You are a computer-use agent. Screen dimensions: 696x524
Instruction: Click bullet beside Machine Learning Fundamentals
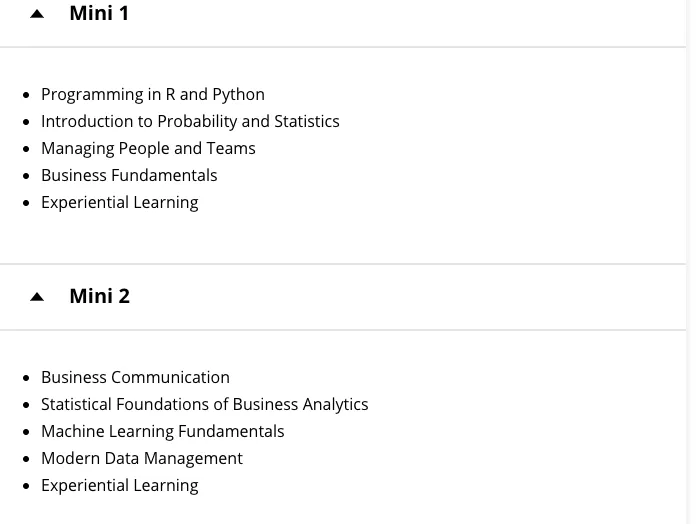click(26, 432)
